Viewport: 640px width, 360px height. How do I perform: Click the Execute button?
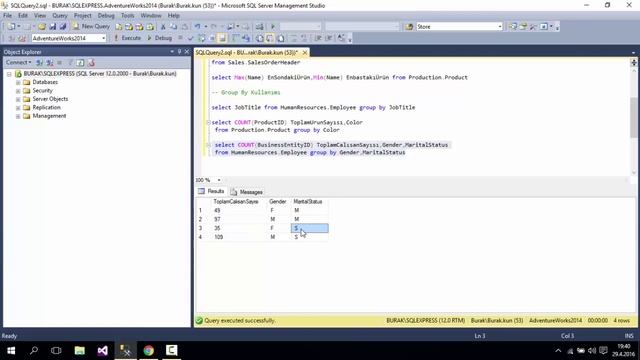click(x=127, y=38)
